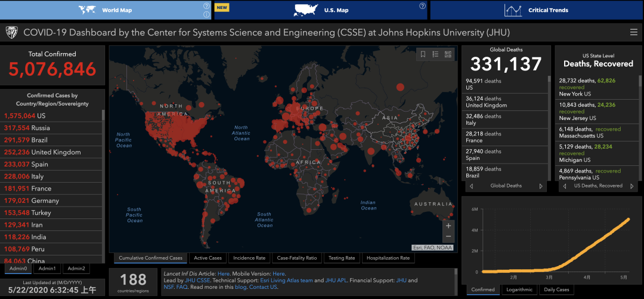Select the Cumulative Confirmed Cases map tab

tap(150, 258)
